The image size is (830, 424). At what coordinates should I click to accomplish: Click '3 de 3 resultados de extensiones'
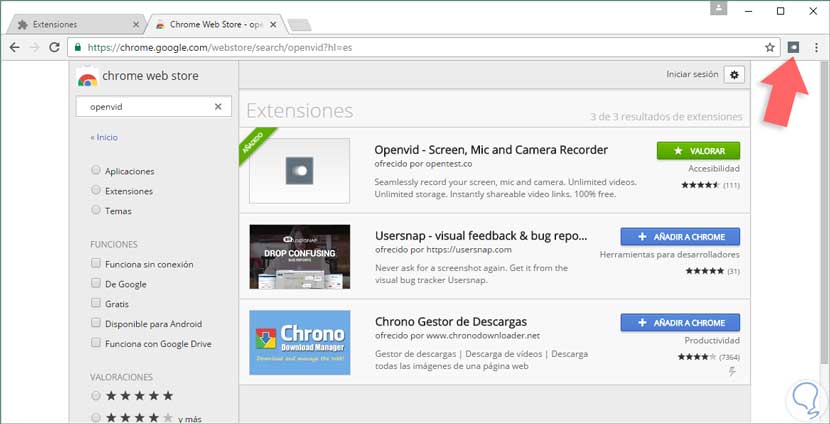coord(666,116)
